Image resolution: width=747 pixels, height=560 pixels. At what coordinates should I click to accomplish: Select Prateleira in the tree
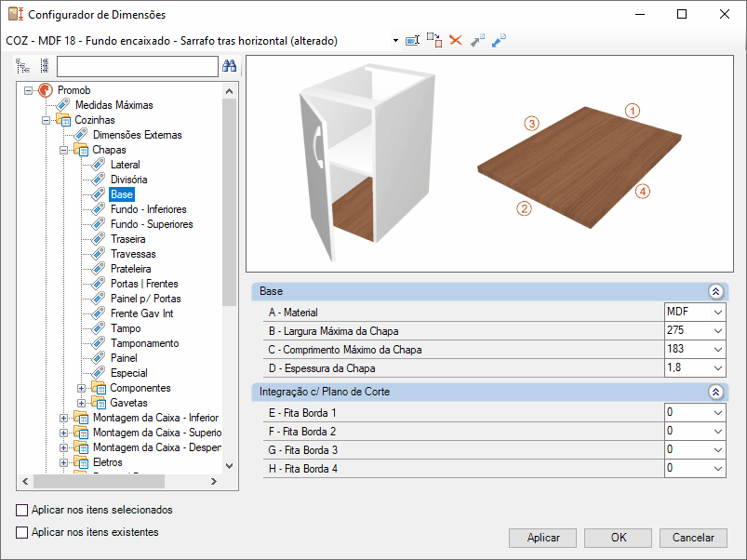pyautogui.click(x=131, y=269)
